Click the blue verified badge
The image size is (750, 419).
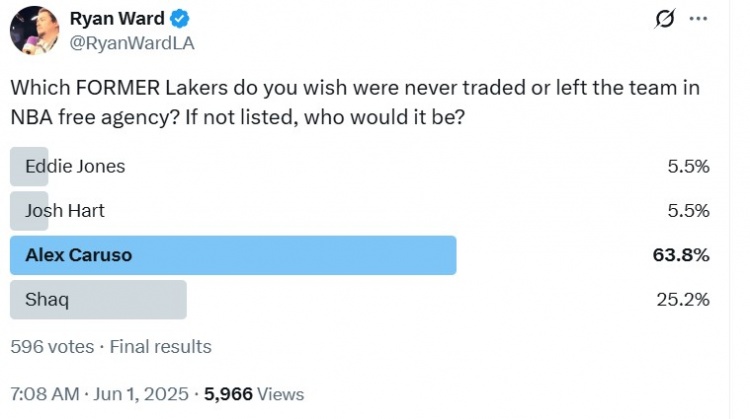point(180,20)
